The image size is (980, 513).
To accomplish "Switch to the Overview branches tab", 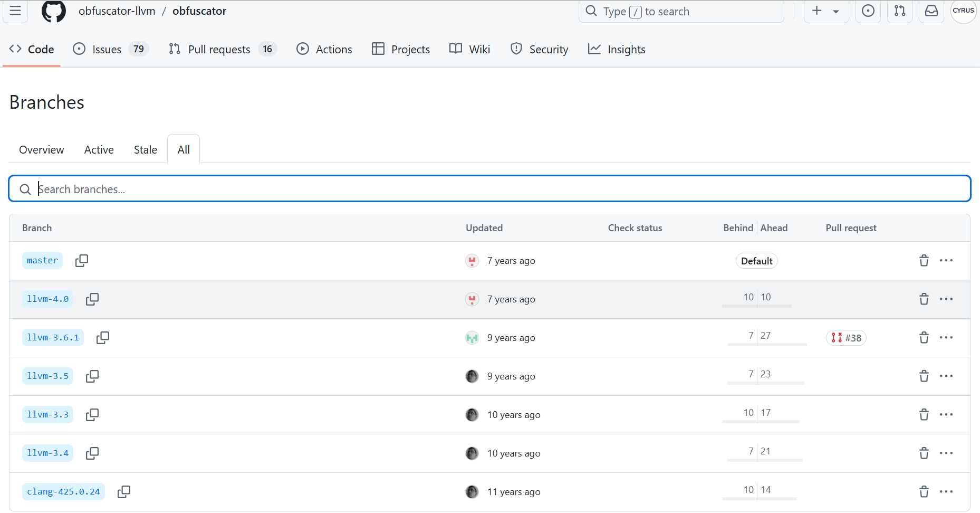I will click(42, 149).
